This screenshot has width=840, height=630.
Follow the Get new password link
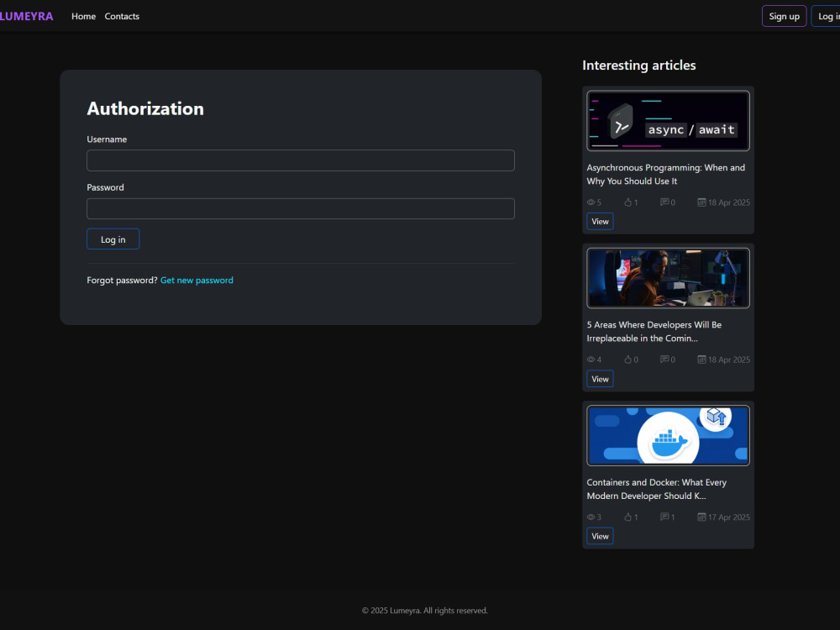coord(197,281)
